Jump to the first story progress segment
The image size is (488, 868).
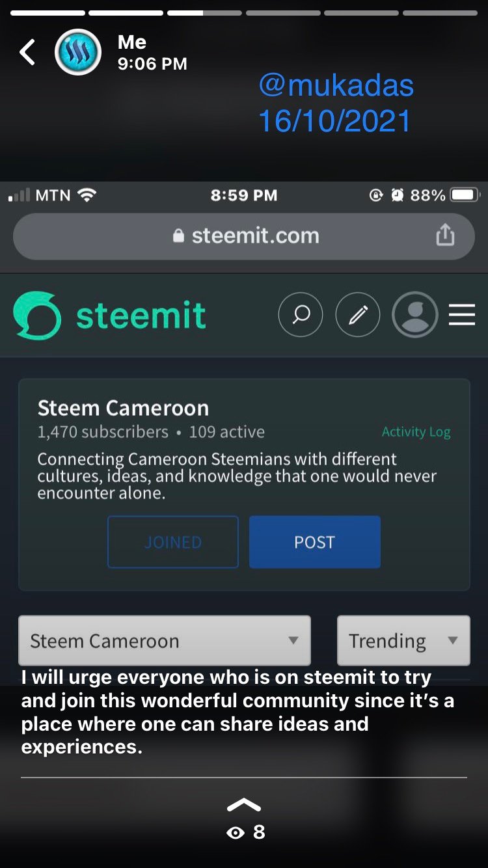click(x=48, y=13)
